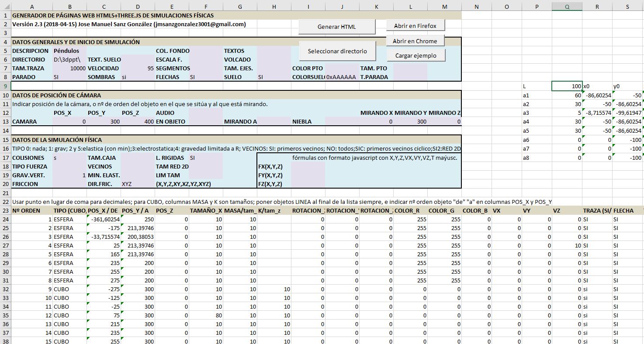Select the VZ cell with value 10
The height and width of the screenshot is (344, 644).
tap(567, 245)
